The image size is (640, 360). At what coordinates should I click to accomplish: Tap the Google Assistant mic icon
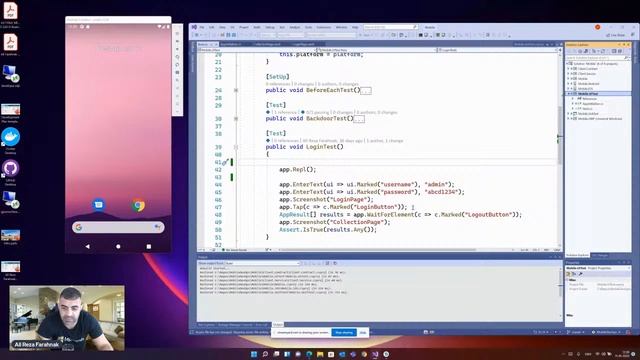click(158, 227)
